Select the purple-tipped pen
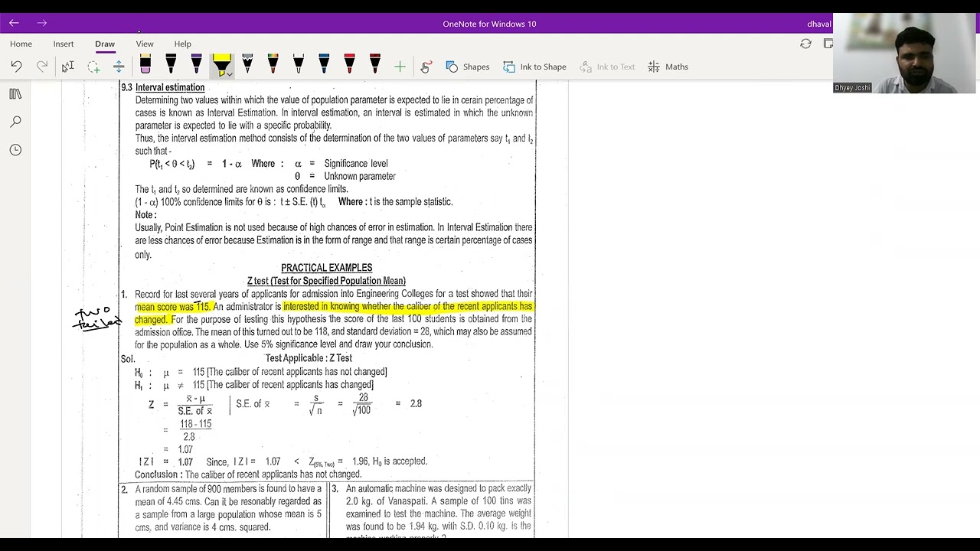 (x=196, y=66)
